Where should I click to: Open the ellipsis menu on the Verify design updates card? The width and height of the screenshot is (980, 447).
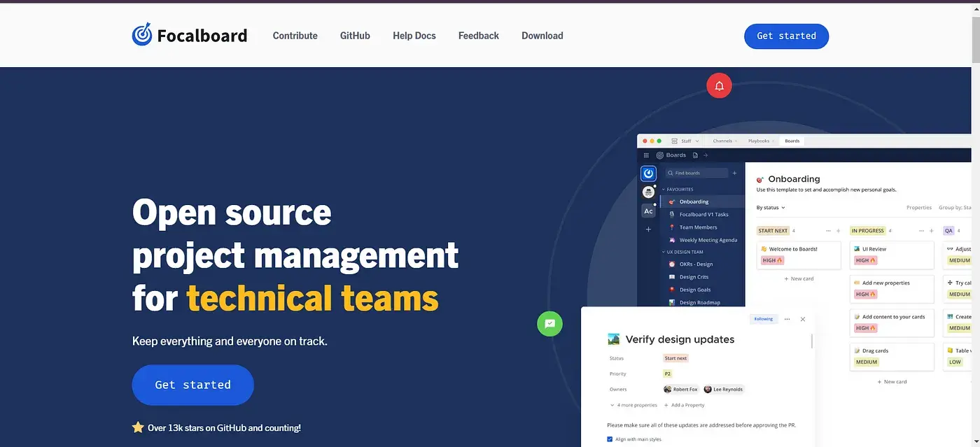tap(787, 319)
